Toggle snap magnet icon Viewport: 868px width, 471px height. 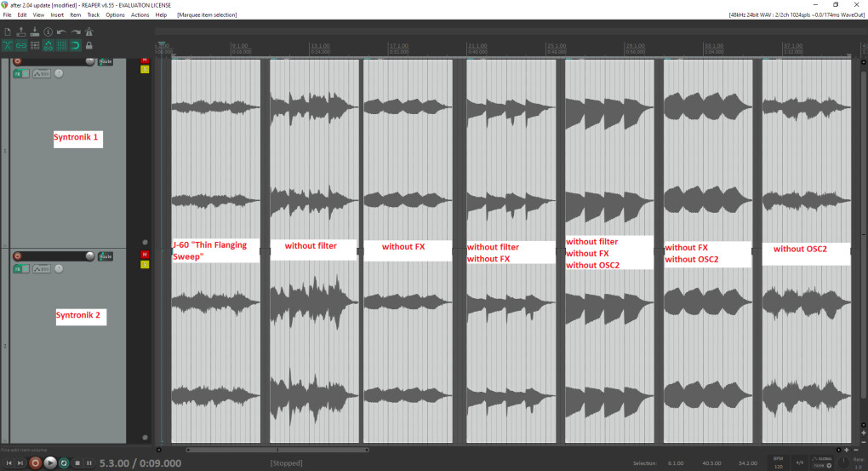76,45
